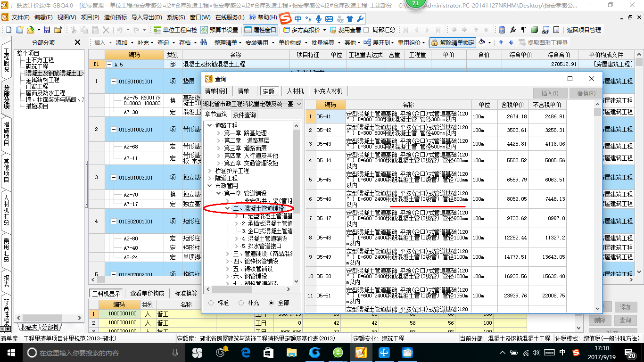The width and height of the screenshot is (644, 362).
Task: Click the taskbar search input box
Action: [x=102, y=352]
